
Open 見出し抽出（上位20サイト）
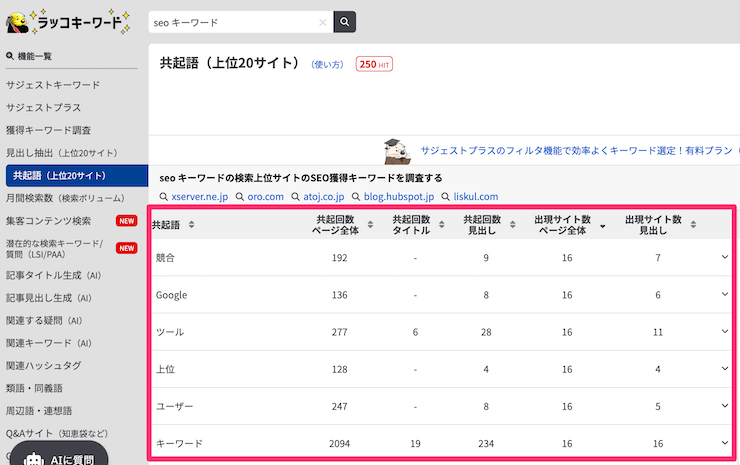(x=62, y=153)
